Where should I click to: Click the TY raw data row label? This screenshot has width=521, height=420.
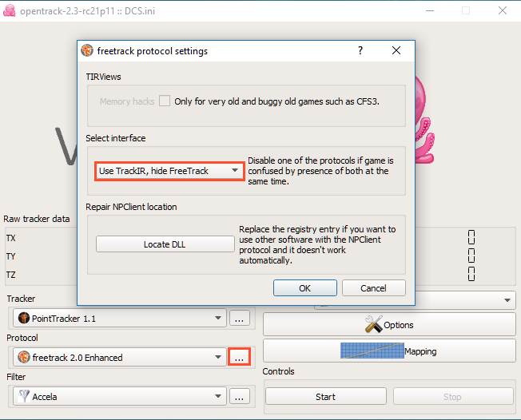click(10, 256)
